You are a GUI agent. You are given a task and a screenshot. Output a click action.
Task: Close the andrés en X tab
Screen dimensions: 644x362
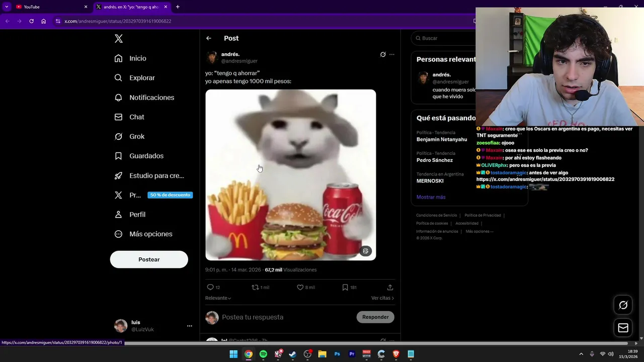166,7
